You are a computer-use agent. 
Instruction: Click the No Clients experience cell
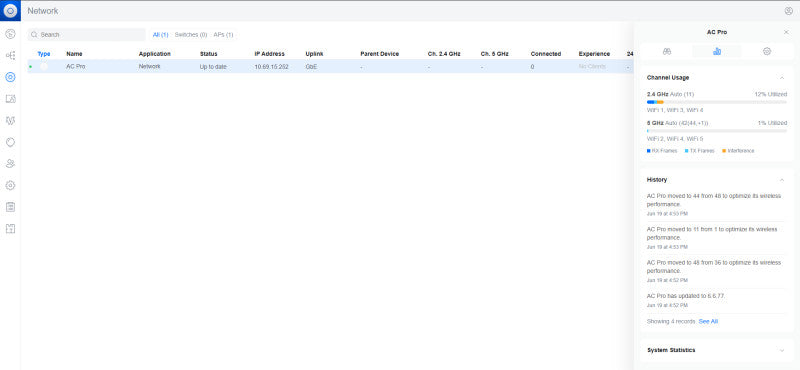[592, 66]
